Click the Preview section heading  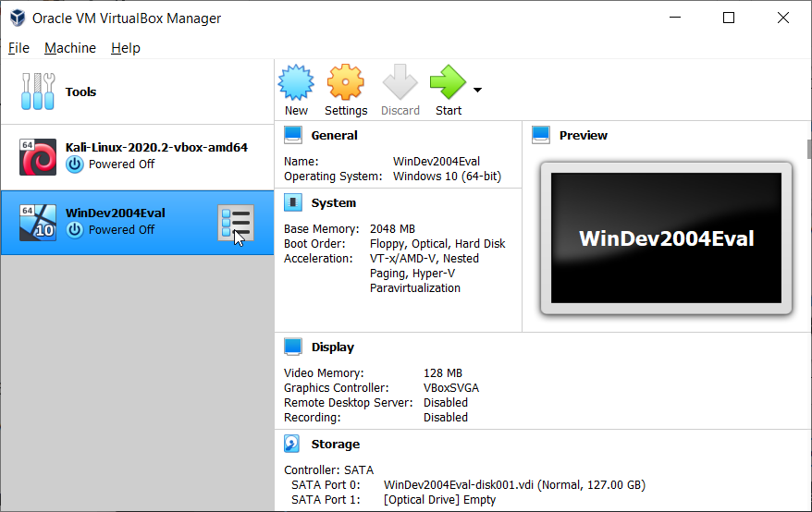tap(584, 136)
